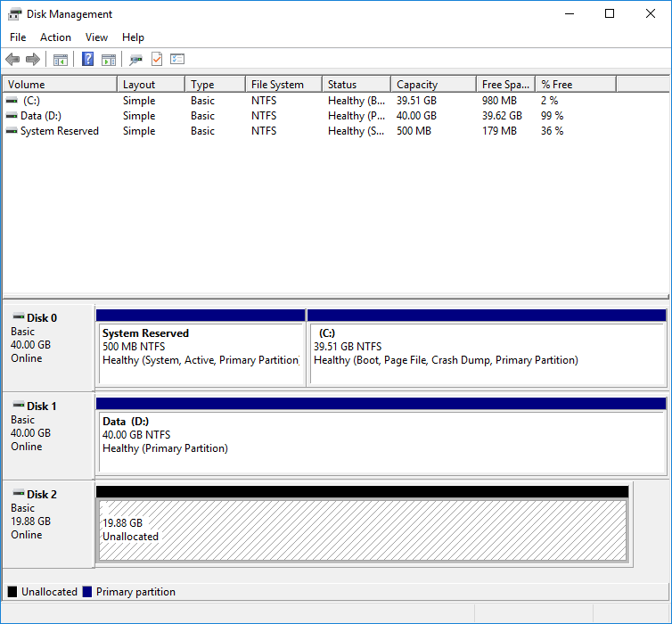This screenshot has height=624, width=672.
Task: Click the 99 % free value
Action: [x=552, y=116]
